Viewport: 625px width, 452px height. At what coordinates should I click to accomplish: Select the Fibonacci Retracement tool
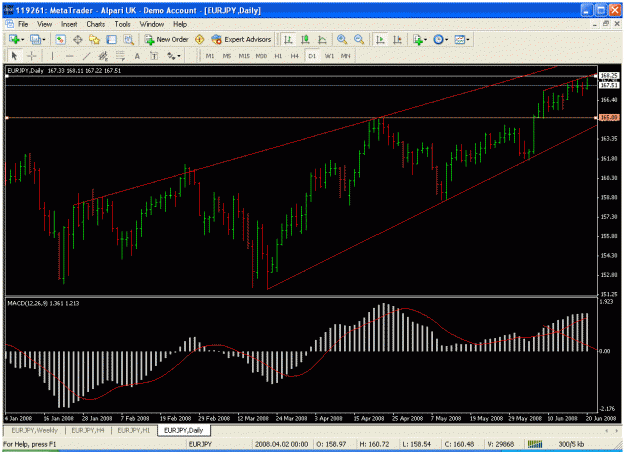(x=120, y=56)
